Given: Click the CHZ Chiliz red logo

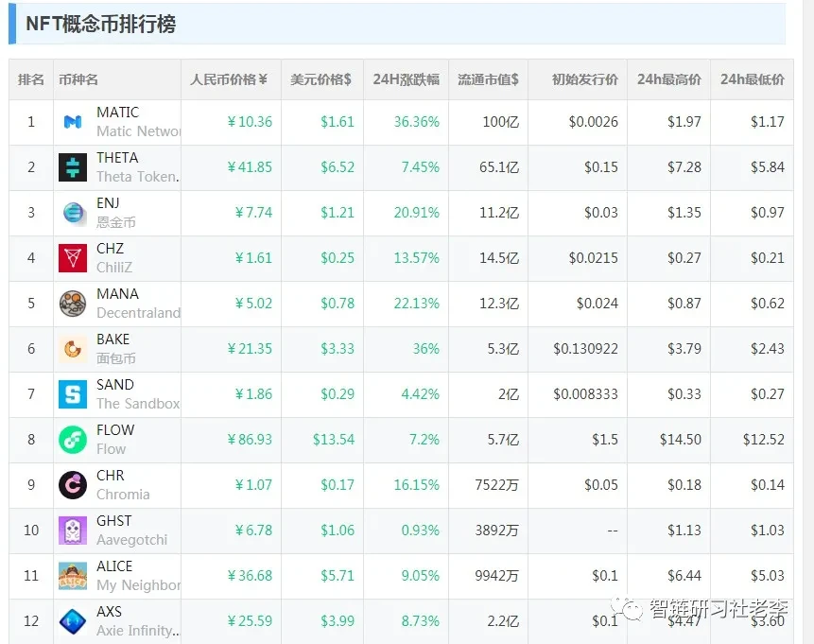Looking at the screenshot, I should pyautogui.click(x=73, y=258).
